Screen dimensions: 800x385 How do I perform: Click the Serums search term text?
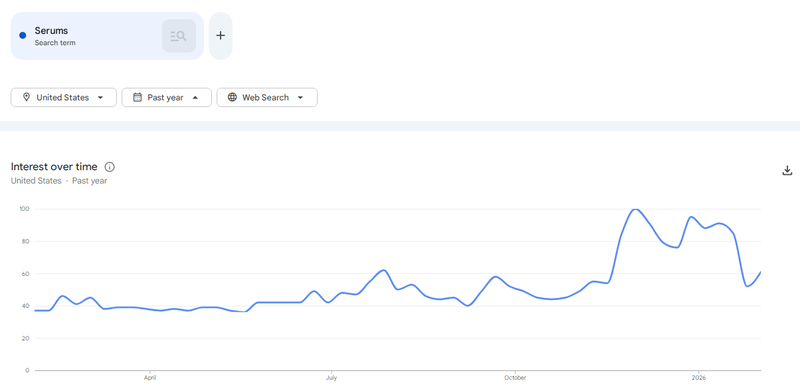coord(51,31)
